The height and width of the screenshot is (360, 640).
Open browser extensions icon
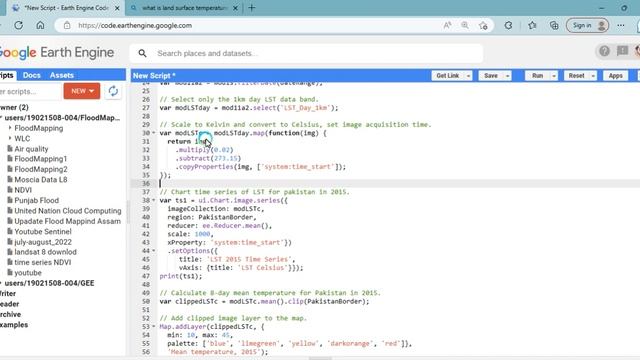(x=508, y=25)
